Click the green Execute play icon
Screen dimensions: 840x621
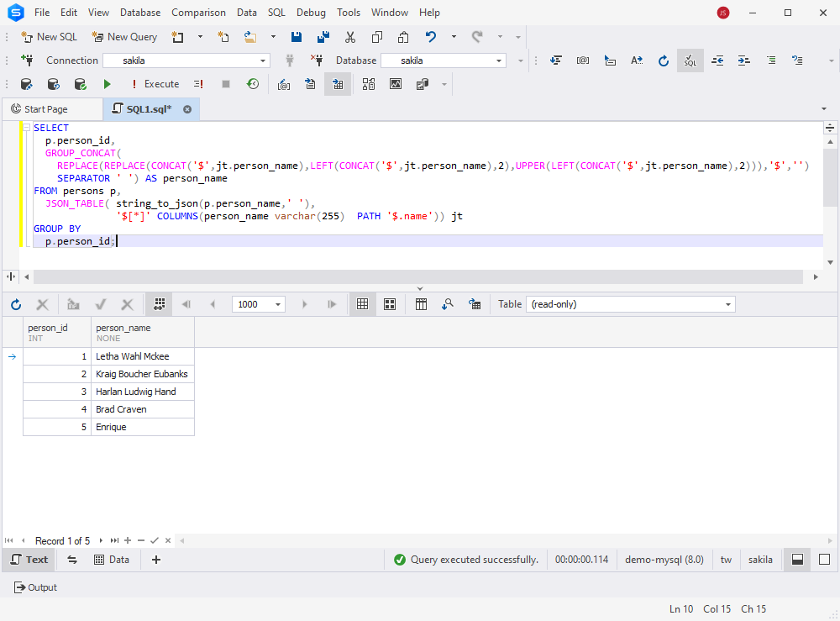click(x=108, y=84)
